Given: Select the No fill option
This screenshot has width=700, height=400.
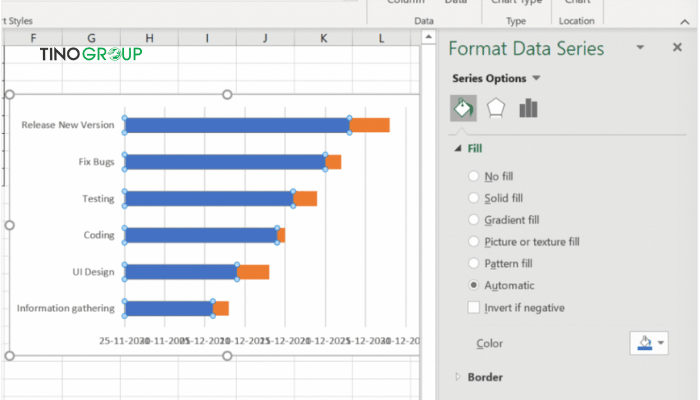Looking at the screenshot, I should pyautogui.click(x=474, y=176).
